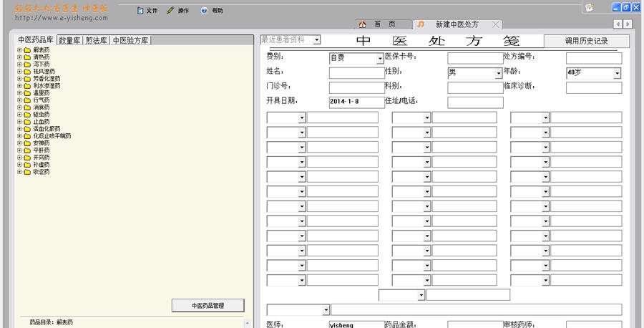Click the folder icon of 祛风湿药
The height and width of the screenshot is (328, 644).
(x=27, y=72)
